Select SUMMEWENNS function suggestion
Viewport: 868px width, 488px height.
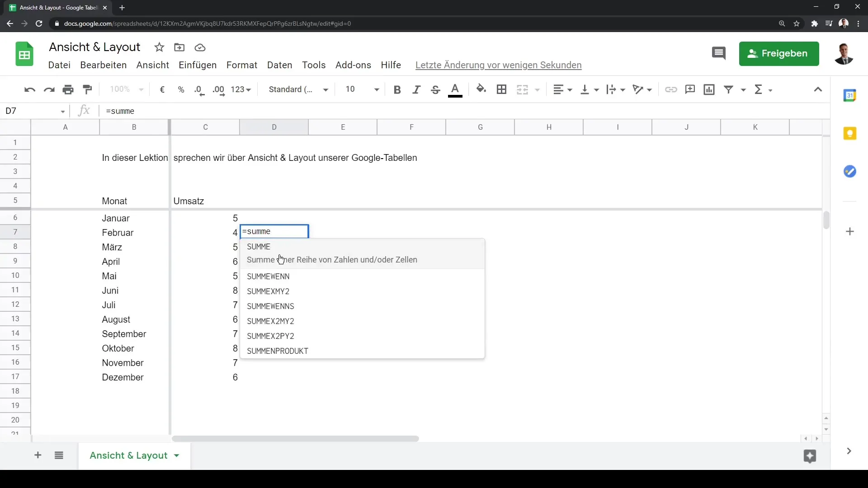point(362,306)
